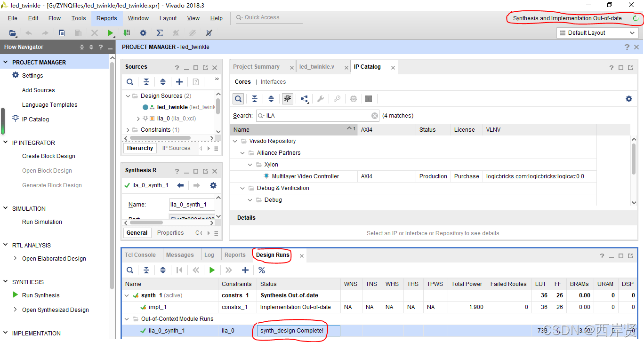Click the green Run flow toolbar arrow

tap(110, 33)
